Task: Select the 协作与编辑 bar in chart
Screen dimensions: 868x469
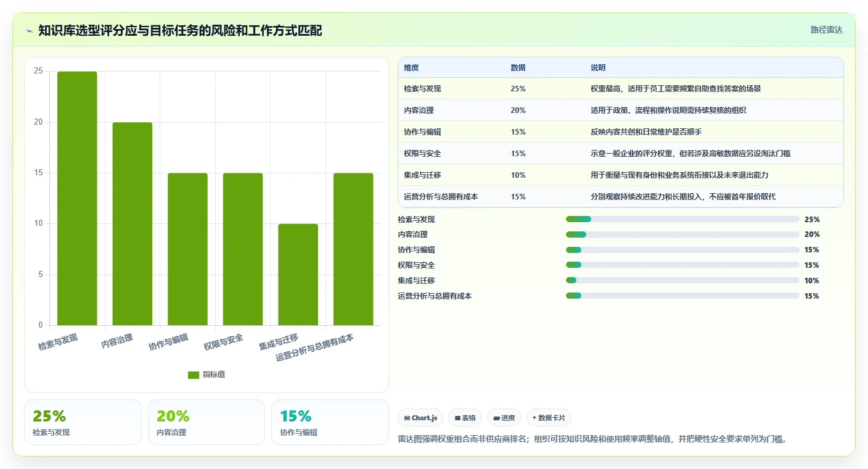Action: pyautogui.click(x=187, y=249)
